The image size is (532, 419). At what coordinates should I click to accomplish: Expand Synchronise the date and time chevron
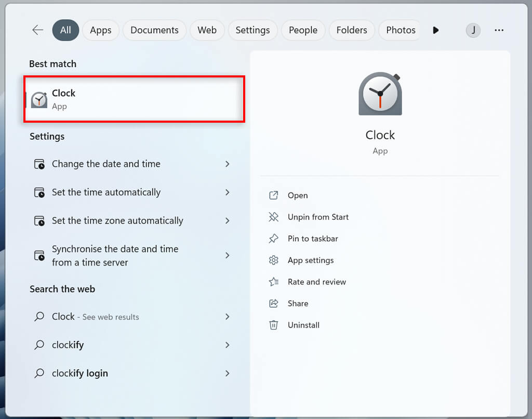click(x=228, y=255)
